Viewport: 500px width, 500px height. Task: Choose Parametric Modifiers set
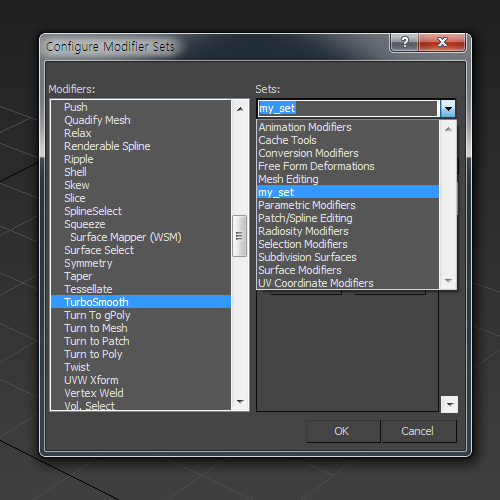pos(348,205)
